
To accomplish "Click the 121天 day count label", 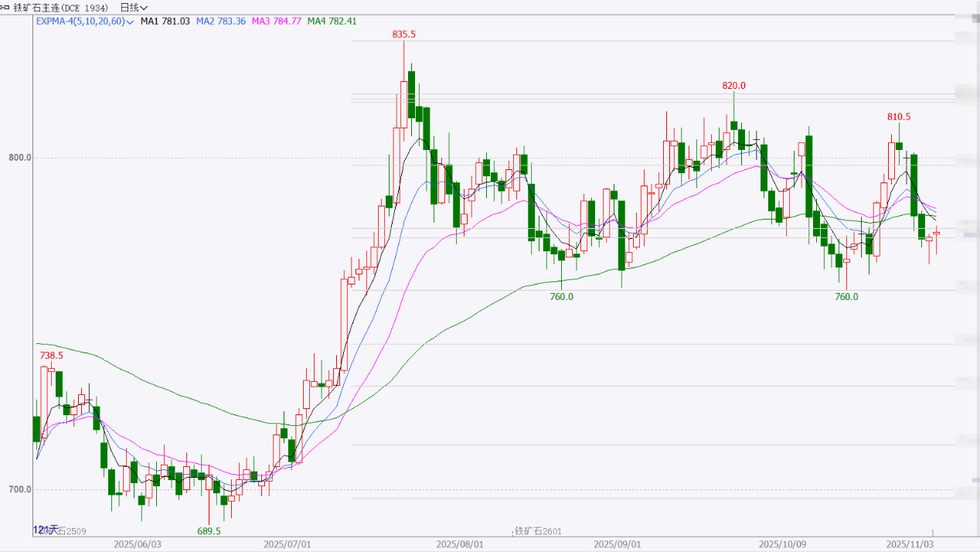I will coord(45,530).
